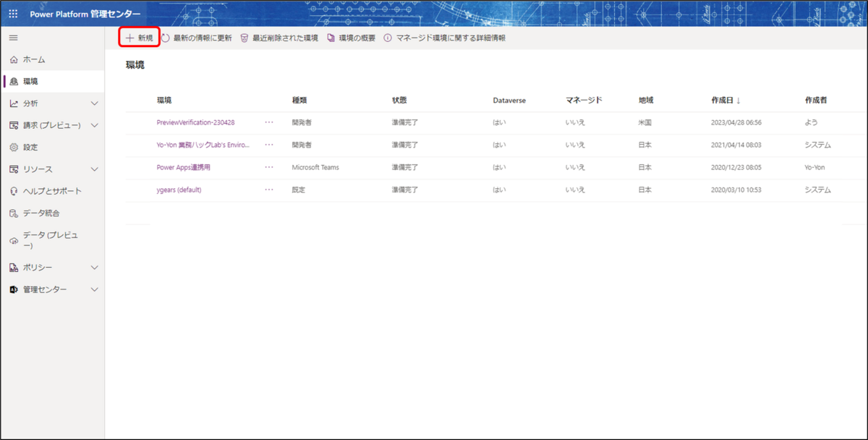Click the ヘルプとサポート headset icon
Image resolution: width=868 pixels, height=440 pixels.
pos(14,191)
